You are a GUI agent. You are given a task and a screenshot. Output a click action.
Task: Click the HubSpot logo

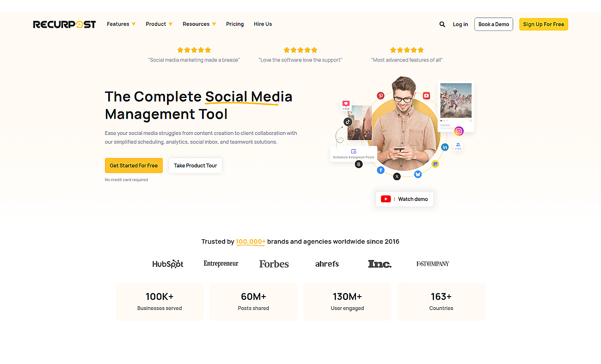click(x=168, y=264)
